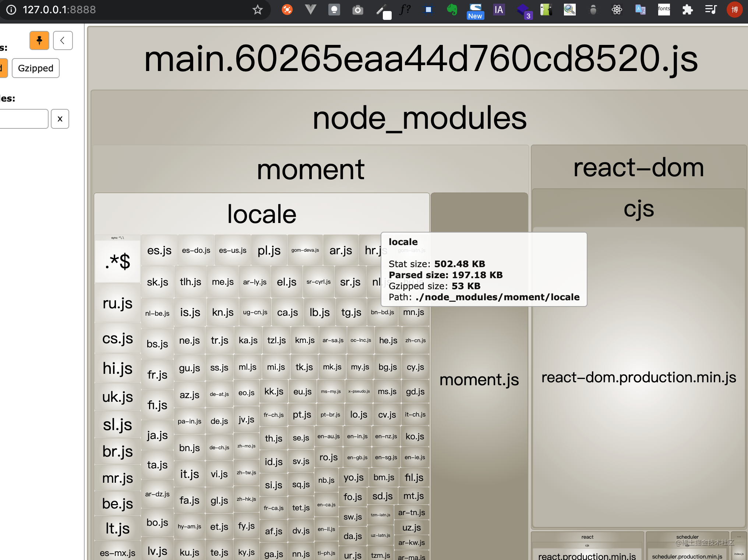Select the de.js locale block
The height and width of the screenshot is (560, 748).
(x=219, y=421)
